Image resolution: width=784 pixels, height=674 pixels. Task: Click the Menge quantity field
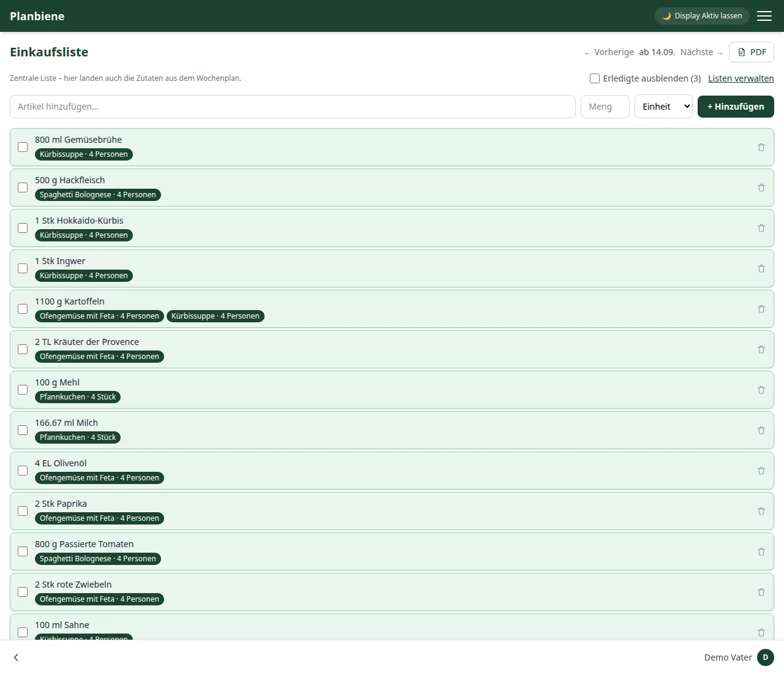coord(605,107)
